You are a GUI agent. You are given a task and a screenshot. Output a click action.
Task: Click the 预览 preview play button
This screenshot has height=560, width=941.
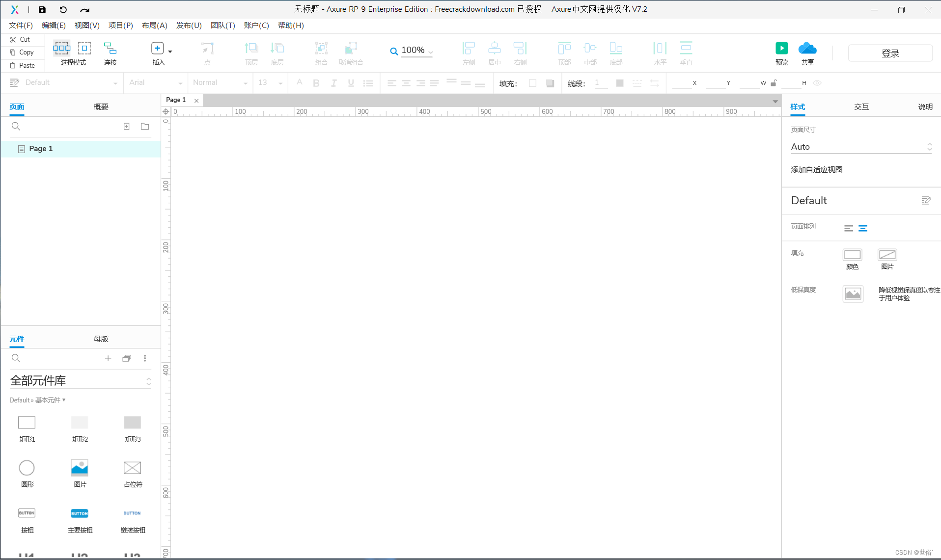[782, 48]
